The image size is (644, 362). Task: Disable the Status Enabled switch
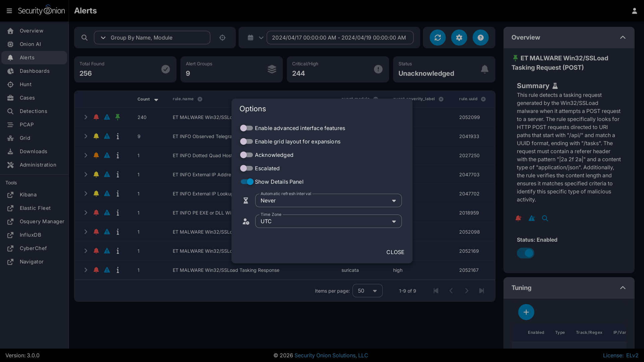[x=525, y=253]
